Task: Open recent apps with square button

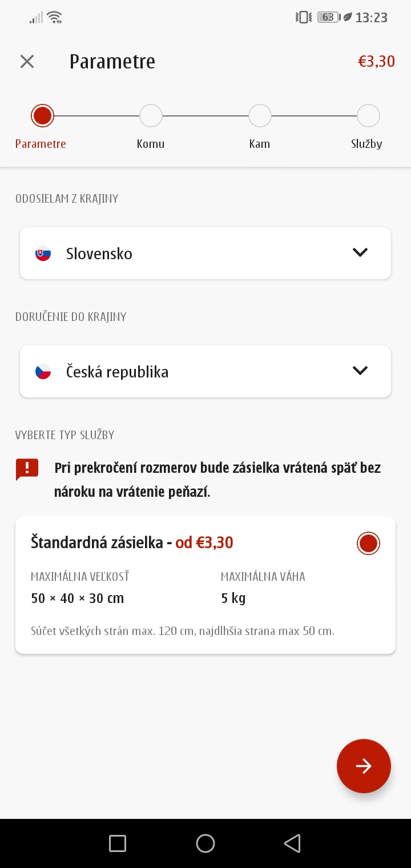Action: 118,843
